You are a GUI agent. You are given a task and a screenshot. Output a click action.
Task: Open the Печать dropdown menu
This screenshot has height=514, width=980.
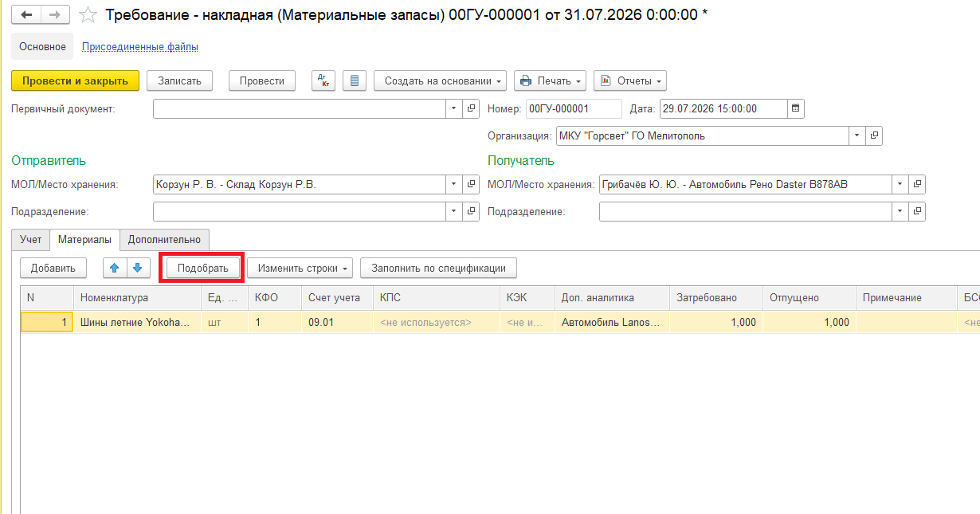(550, 80)
